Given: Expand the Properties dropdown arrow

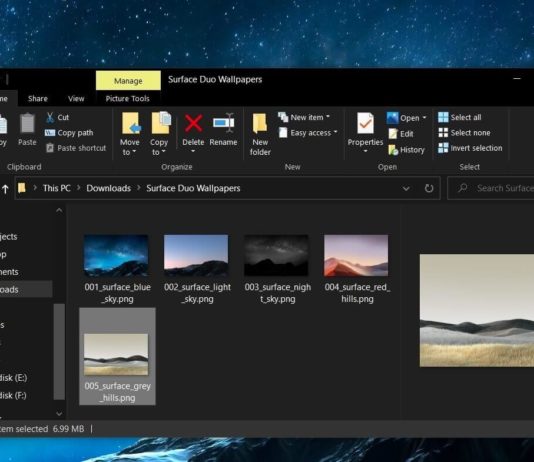Looking at the screenshot, I should [x=365, y=151].
